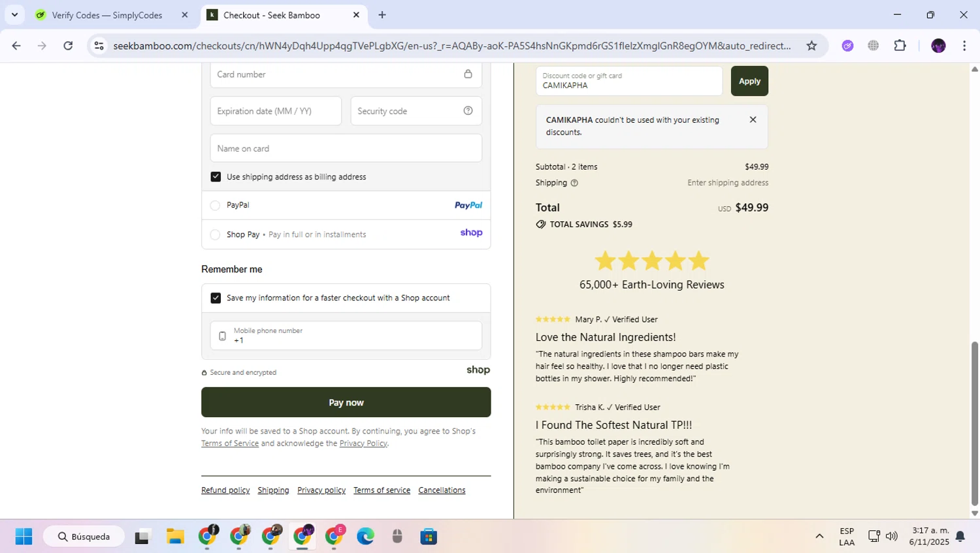Click the TOTAL SAVINGS $5.99 text
Image resolution: width=980 pixels, height=553 pixels.
click(591, 225)
